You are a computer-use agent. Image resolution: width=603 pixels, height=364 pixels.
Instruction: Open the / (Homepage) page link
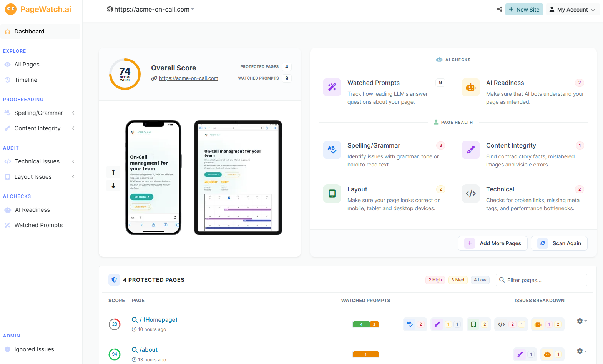[x=158, y=320]
